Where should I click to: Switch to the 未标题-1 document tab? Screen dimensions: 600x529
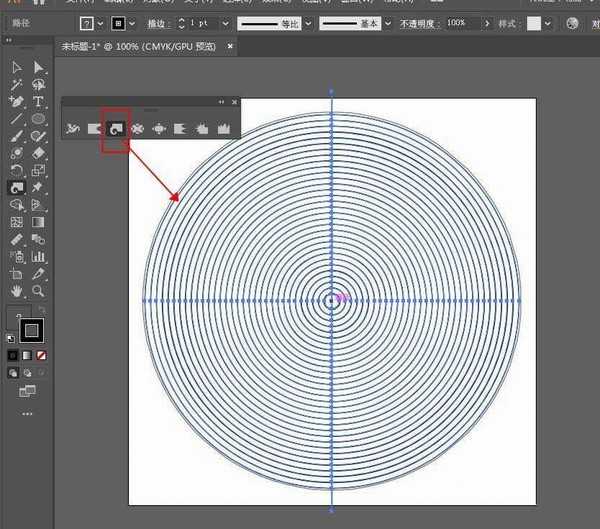coord(136,46)
